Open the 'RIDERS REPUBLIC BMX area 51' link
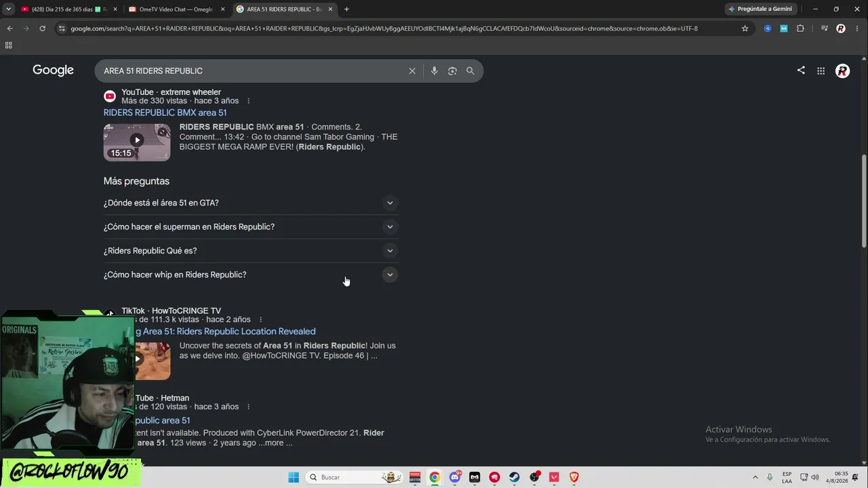Viewport: 868px width, 488px height. coord(165,113)
